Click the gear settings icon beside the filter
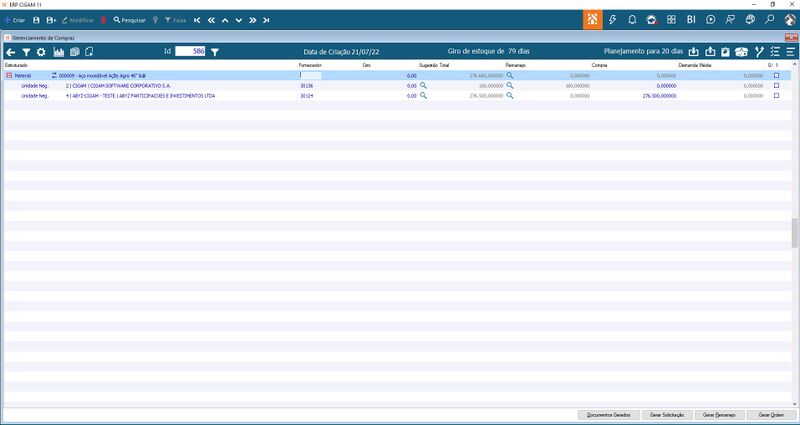800x425 pixels. coord(41,52)
